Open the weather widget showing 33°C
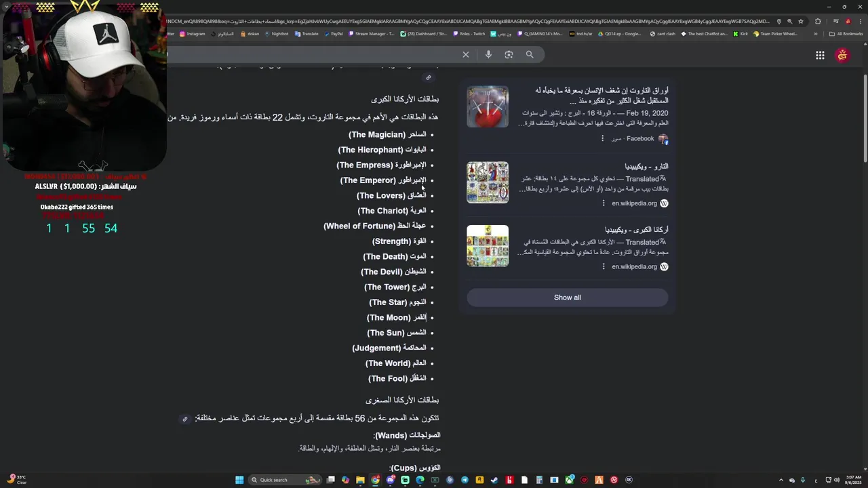This screenshot has width=868, height=488. [x=16, y=480]
